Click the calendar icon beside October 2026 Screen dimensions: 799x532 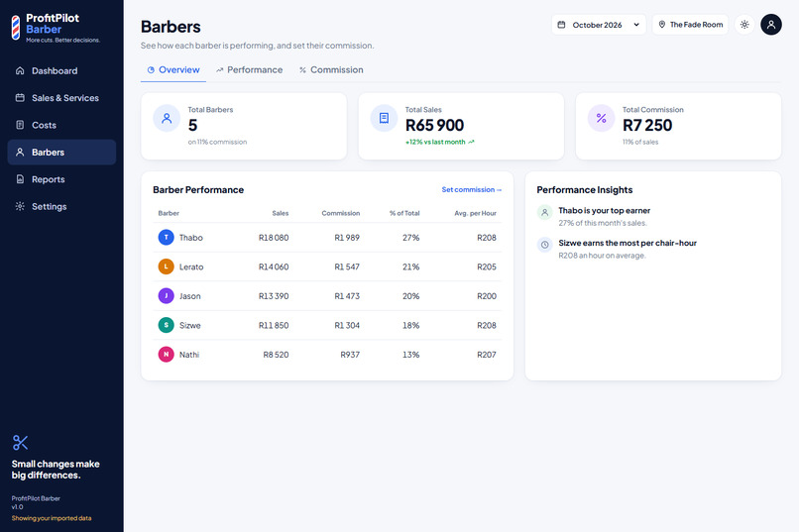point(561,25)
